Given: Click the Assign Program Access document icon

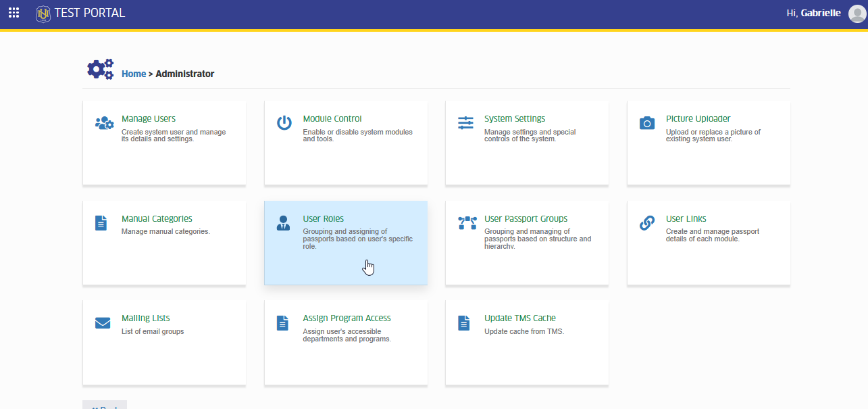Looking at the screenshot, I should coord(282,323).
